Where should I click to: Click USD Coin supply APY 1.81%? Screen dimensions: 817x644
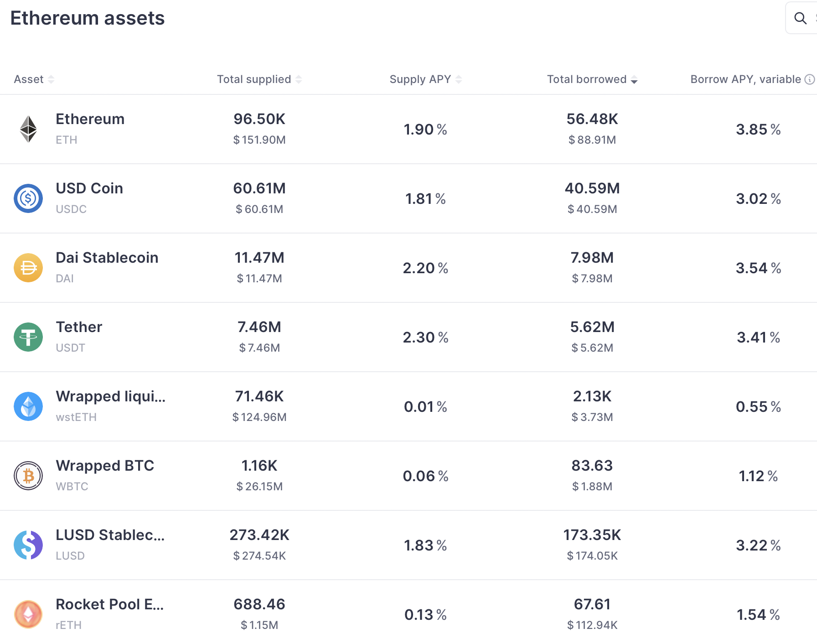425,199
